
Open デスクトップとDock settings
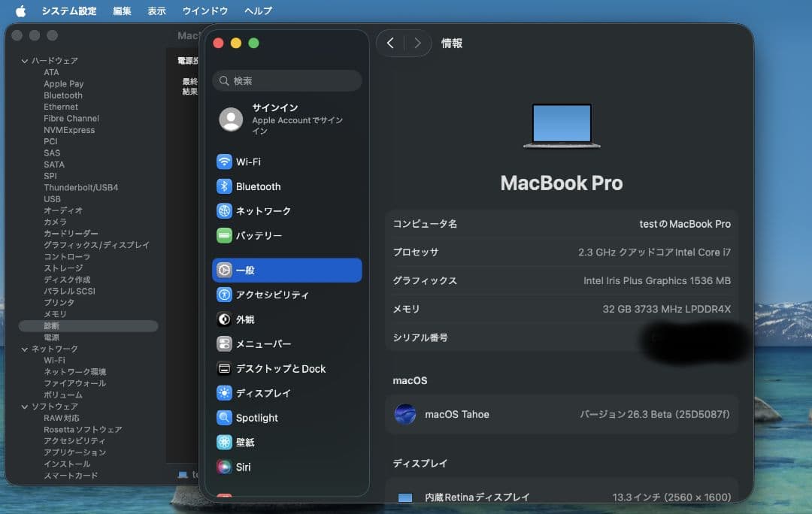tap(278, 368)
